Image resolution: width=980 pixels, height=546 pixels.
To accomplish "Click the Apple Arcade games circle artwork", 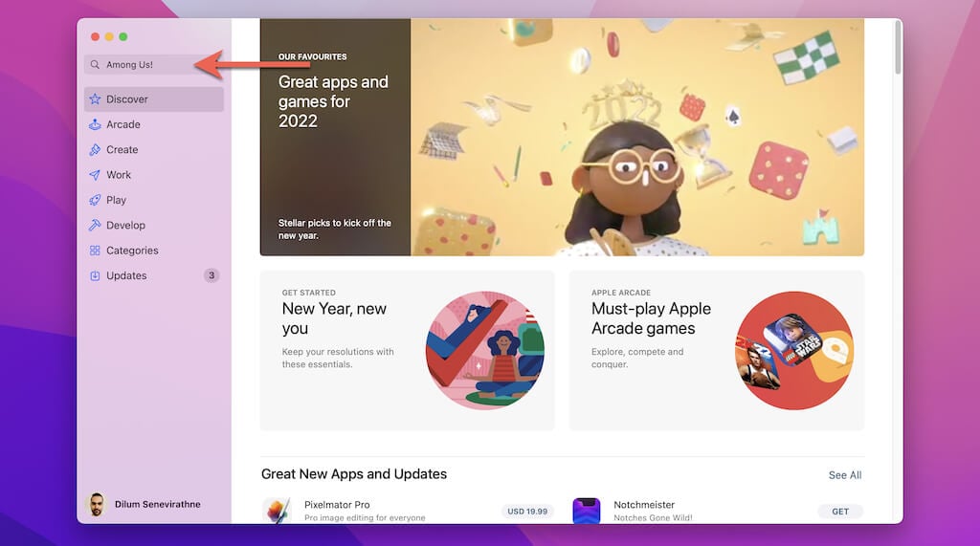I will 794,351.
